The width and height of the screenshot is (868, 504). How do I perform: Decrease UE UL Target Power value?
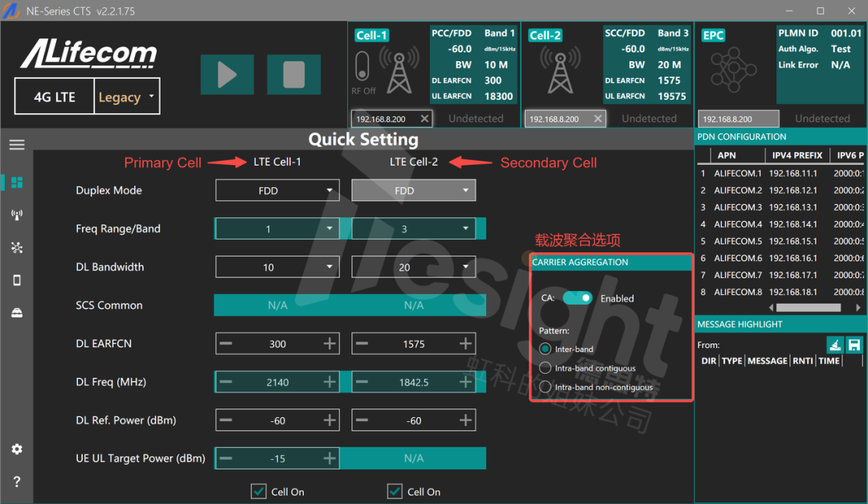point(226,459)
